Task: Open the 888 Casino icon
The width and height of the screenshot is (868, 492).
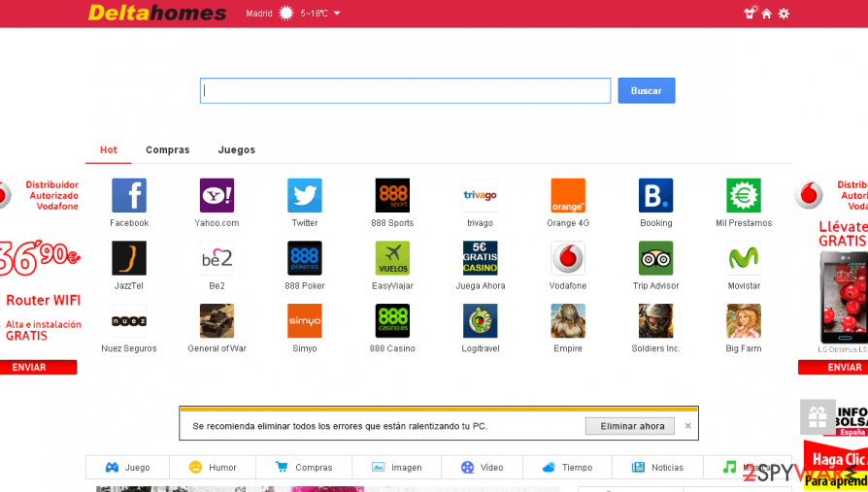Action: pos(392,320)
